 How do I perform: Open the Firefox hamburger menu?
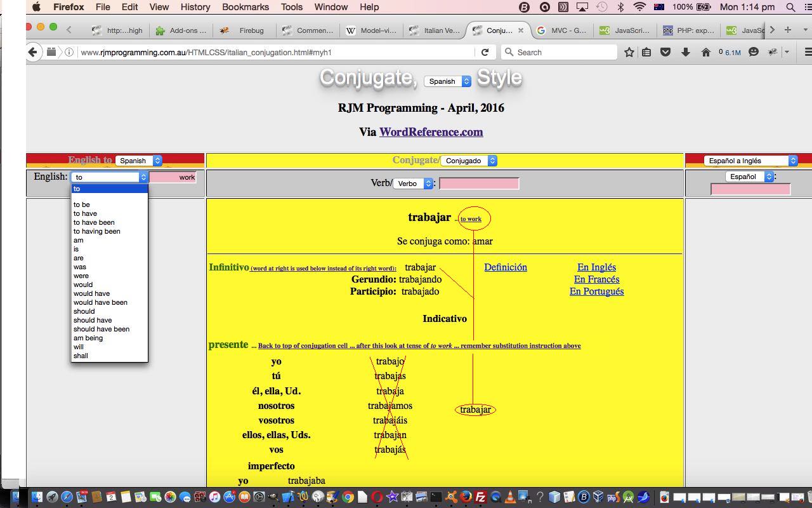tap(808, 52)
